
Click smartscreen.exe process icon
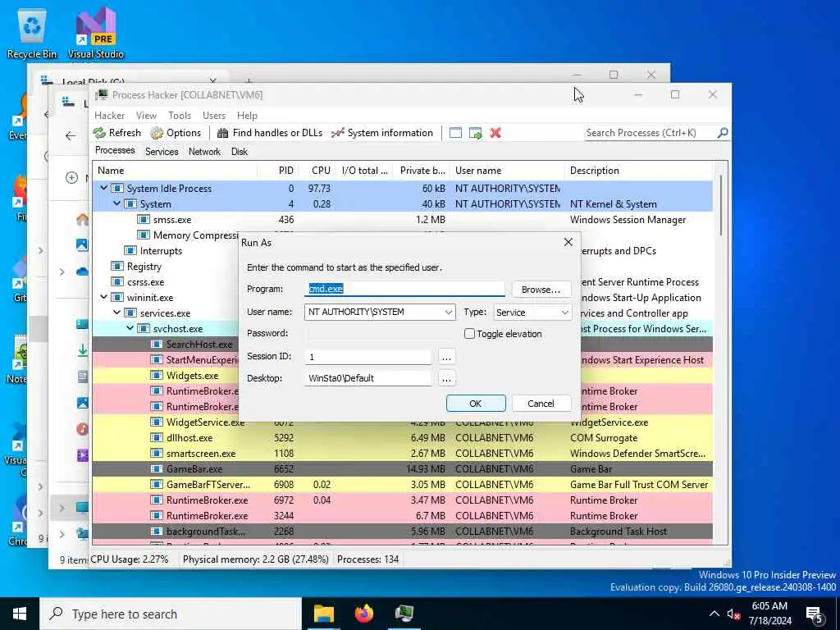tap(157, 453)
